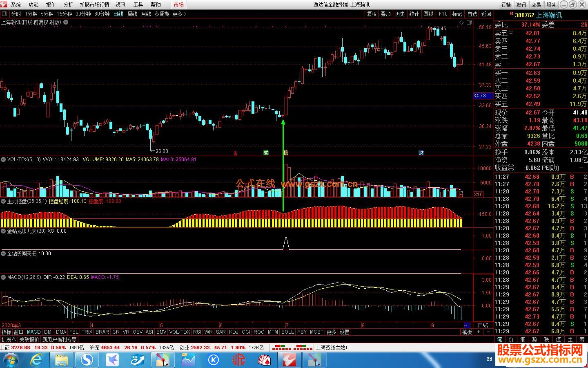588x368 pixels.
Task: Open the playing cards game in taskbar
Action: point(264,360)
